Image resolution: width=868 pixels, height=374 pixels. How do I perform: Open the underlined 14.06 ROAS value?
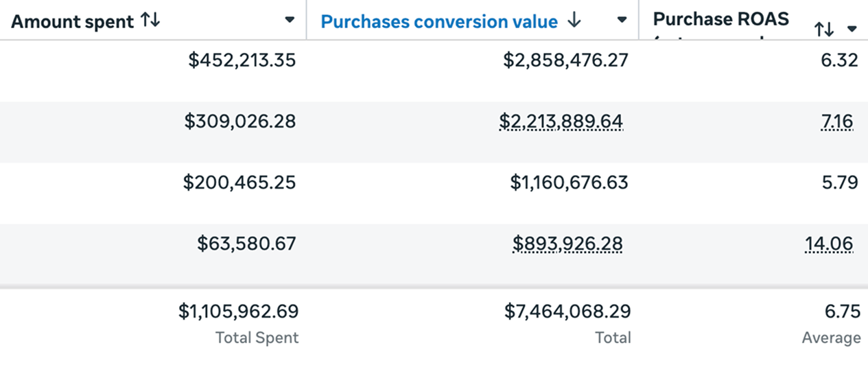829,244
